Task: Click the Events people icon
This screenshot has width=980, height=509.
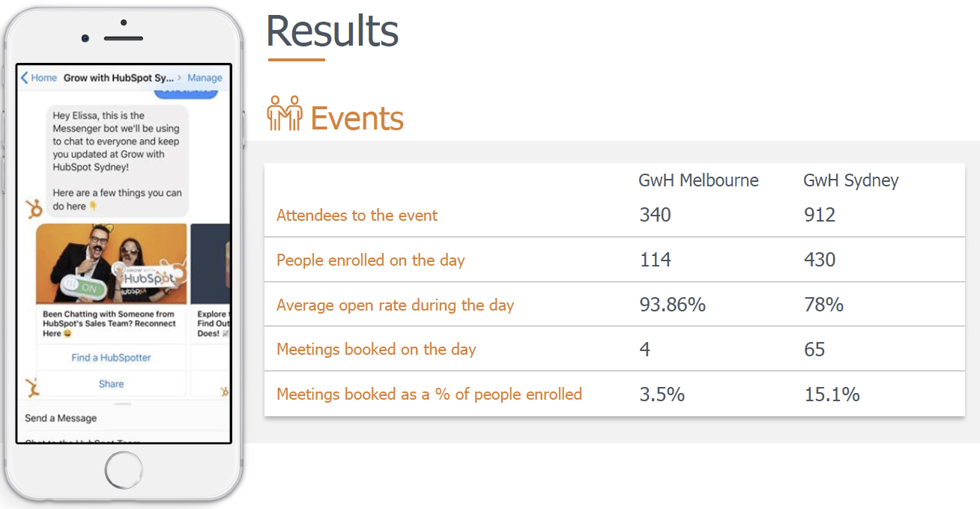Action: click(x=285, y=114)
